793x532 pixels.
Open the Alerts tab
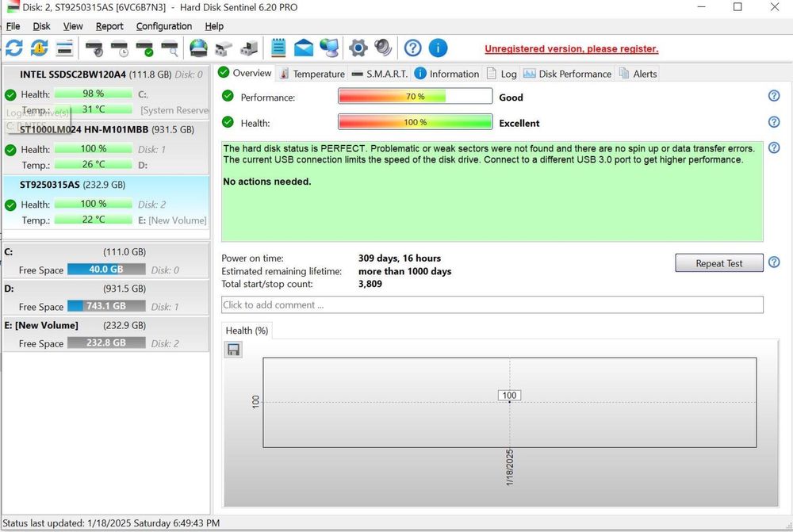638,74
